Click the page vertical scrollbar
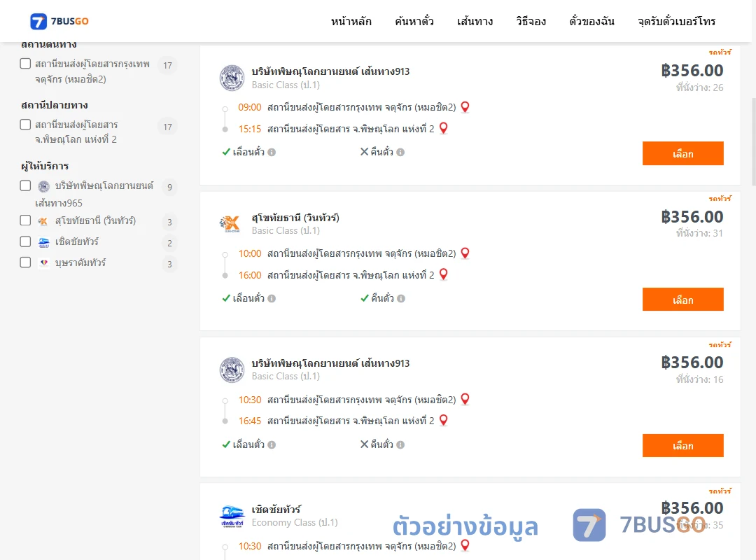This screenshot has height=560, width=756. pyautogui.click(x=754, y=142)
